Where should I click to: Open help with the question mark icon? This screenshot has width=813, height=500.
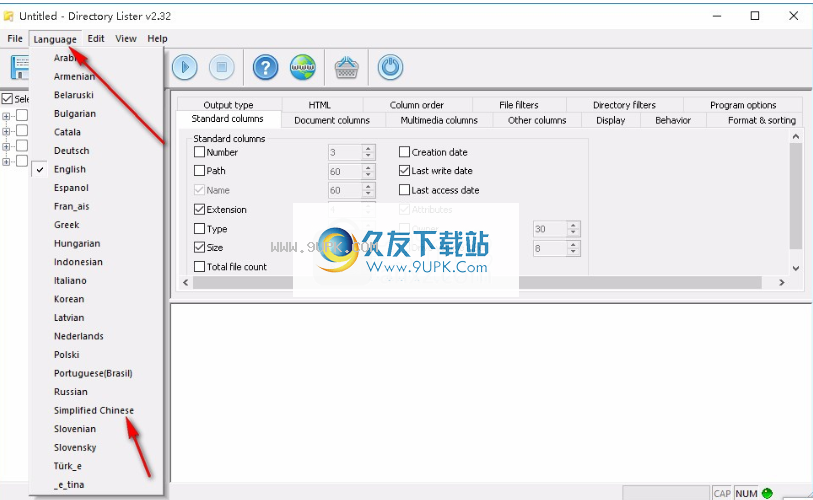[265, 67]
